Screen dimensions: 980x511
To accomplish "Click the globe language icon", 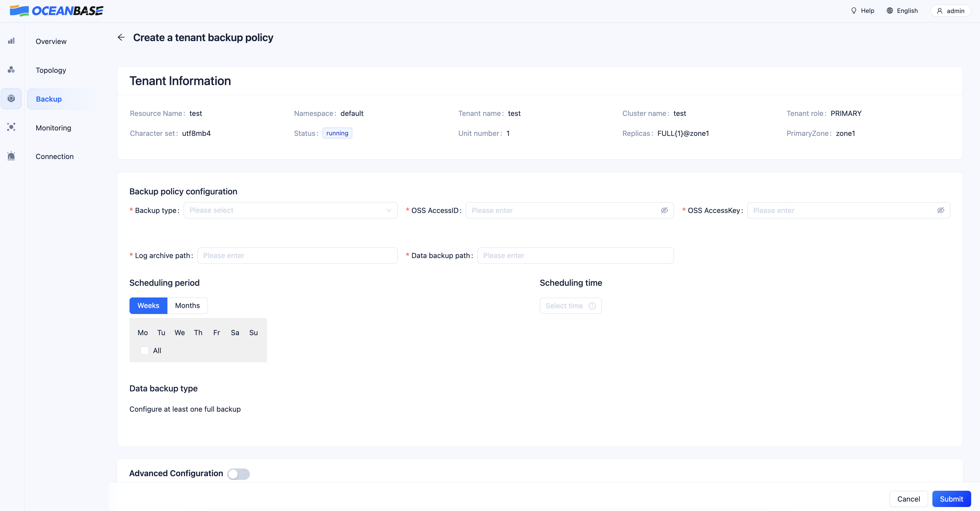I will click(x=890, y=11).
